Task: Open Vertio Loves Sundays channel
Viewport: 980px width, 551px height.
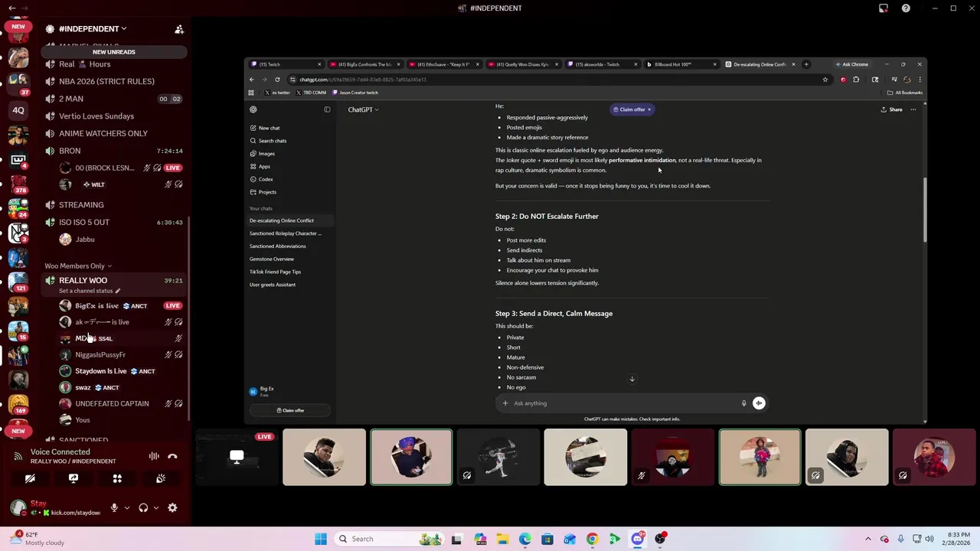Action: pyautogui.click(x=96, y=116)
